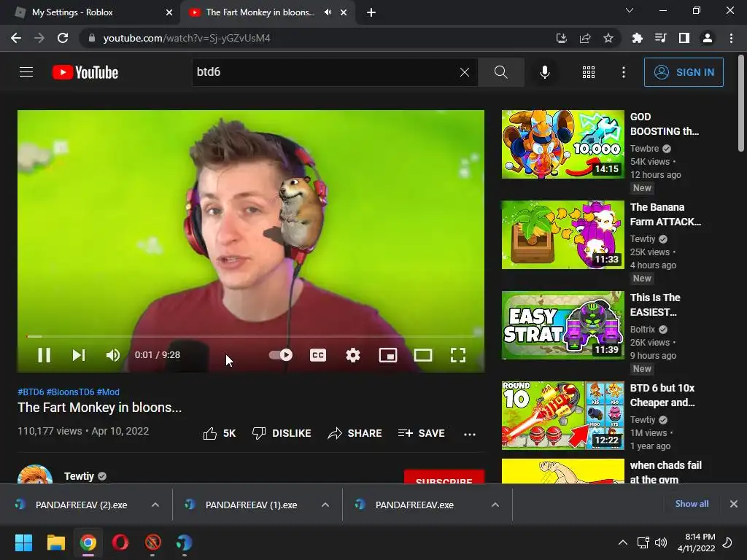Image resolution: width=747 pixels, height=560 pixels.
Task: Close the My Settings - Roblox tab
Action: coord(169,12)
